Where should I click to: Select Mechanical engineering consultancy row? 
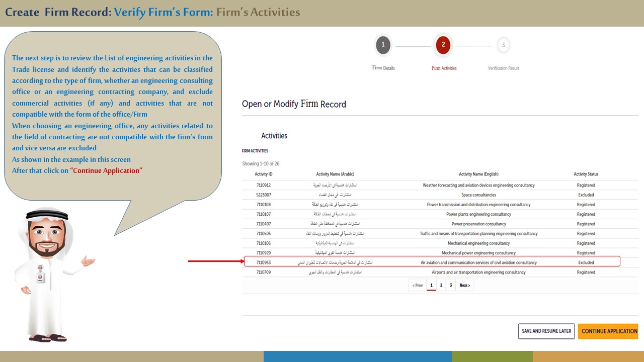[x=478, y=243]
